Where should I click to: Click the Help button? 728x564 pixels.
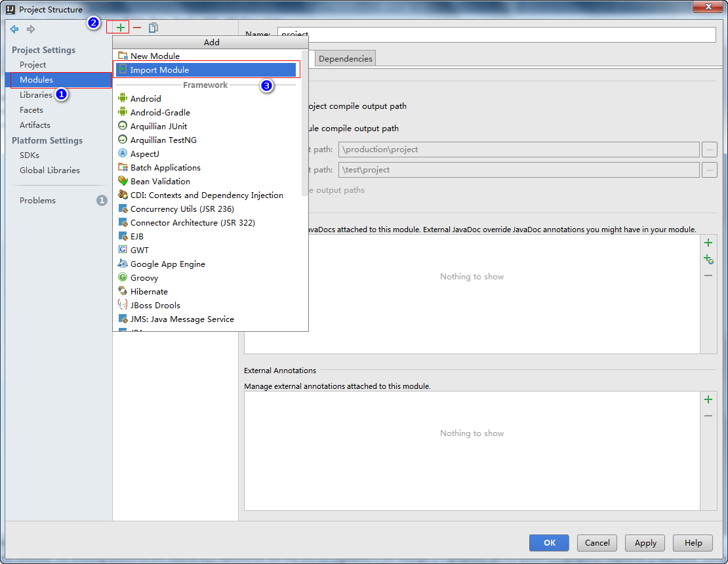[693, 542]
